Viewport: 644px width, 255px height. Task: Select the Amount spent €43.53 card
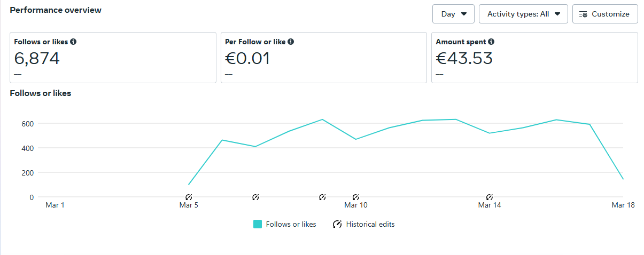[x=534, y=58]
